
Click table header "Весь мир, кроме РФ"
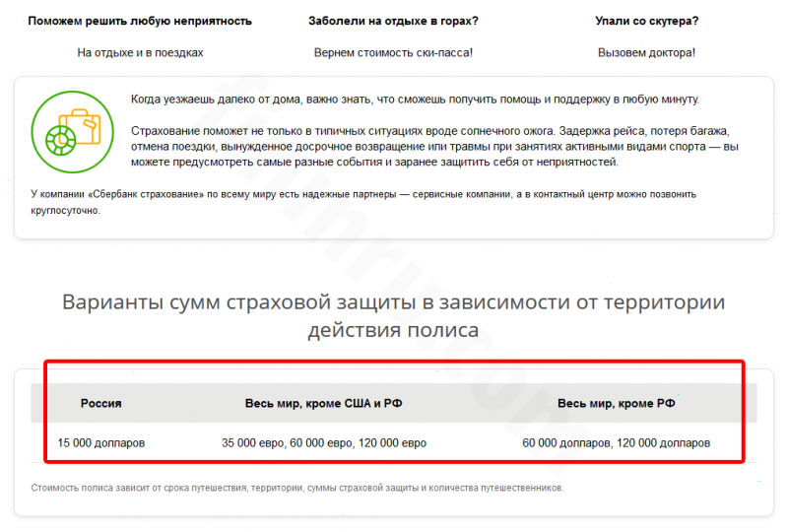[x=617, y=403]
